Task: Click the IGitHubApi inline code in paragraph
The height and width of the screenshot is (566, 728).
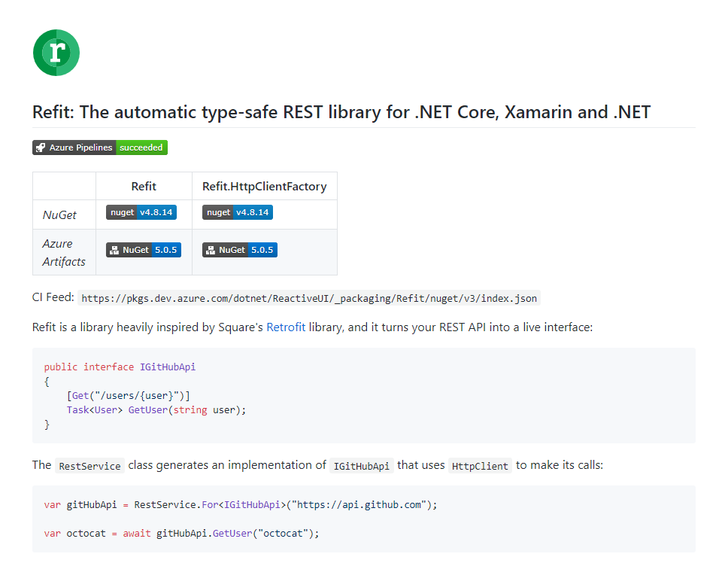Action: point(361,466)
